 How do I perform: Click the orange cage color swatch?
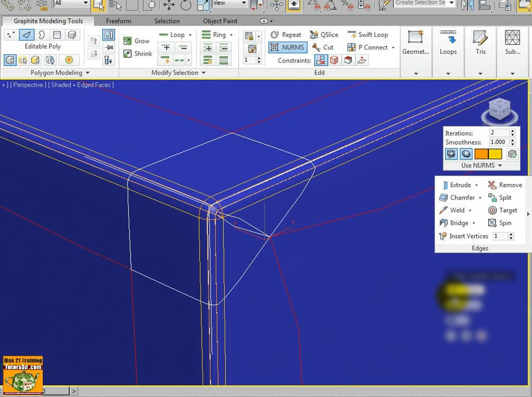[481, 154]
